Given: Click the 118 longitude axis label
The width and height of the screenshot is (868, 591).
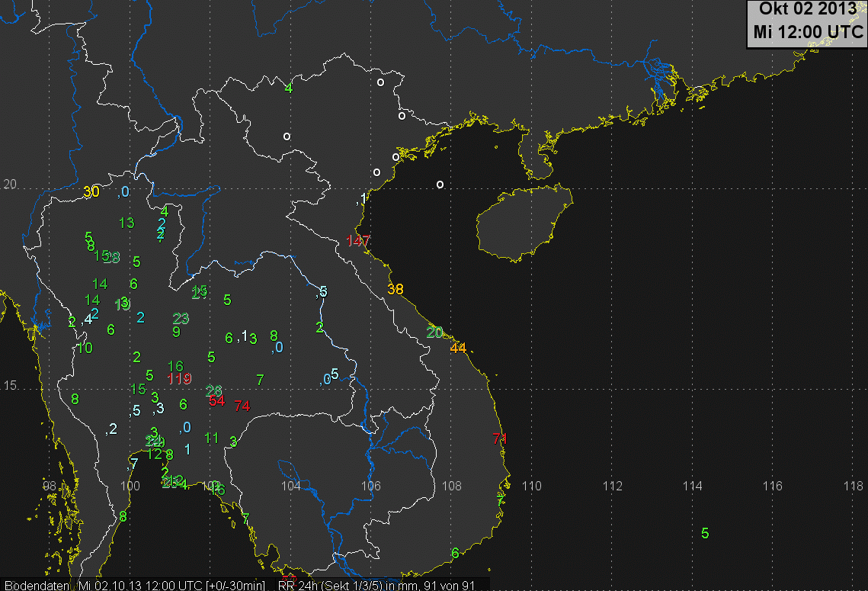Looking at the screenshot, I should [x=853, y=486].
